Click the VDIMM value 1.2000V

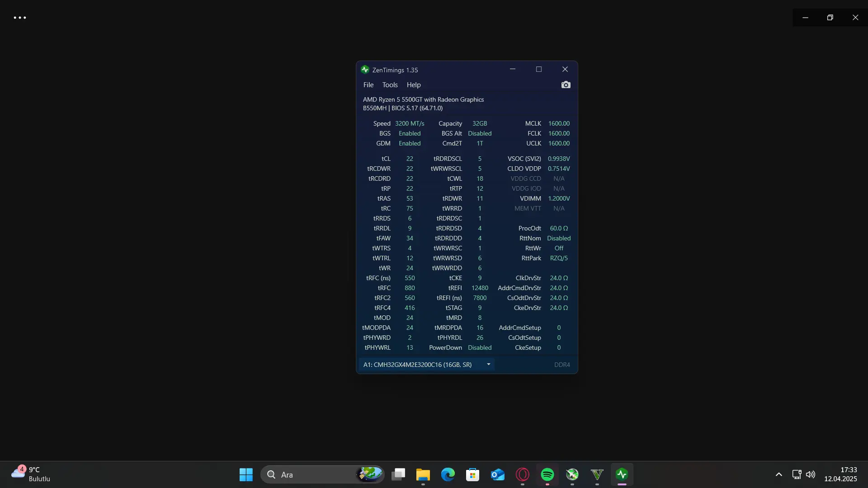559,198
